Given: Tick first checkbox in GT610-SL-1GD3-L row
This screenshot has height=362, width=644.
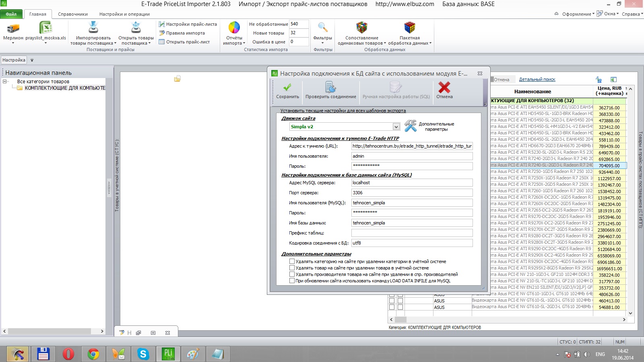Looking at the screenshot, I should (392, 300).
